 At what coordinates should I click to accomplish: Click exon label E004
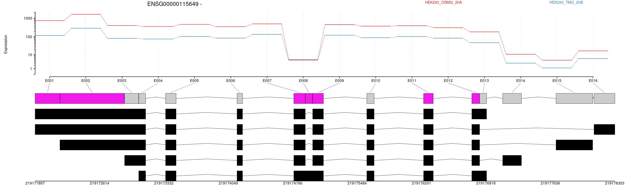pyautogui.click(x=158, y=81)
